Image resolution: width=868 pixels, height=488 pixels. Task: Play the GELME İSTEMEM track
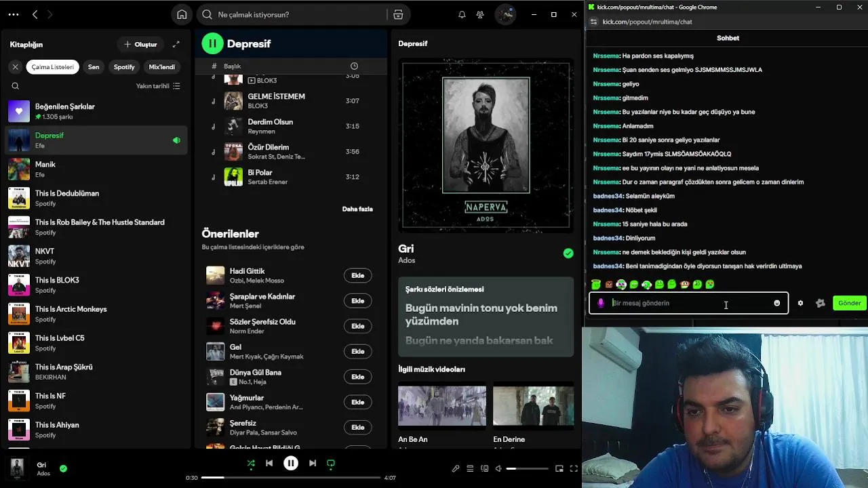290,101
